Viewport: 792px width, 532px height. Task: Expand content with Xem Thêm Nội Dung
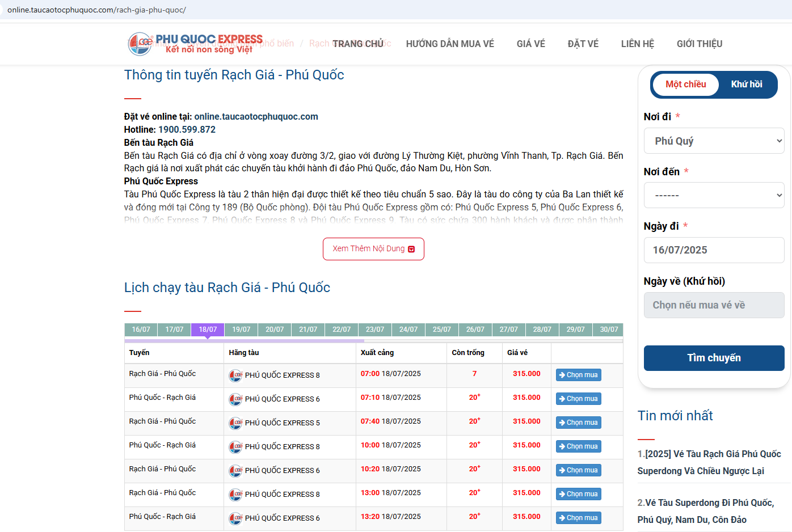point(373,249)
